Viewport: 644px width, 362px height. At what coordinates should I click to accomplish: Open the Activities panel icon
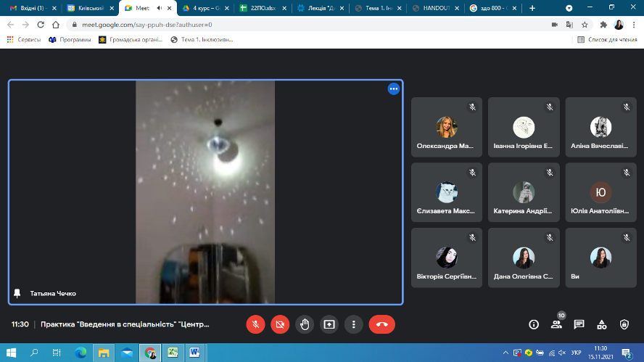[x=602, y=324]
